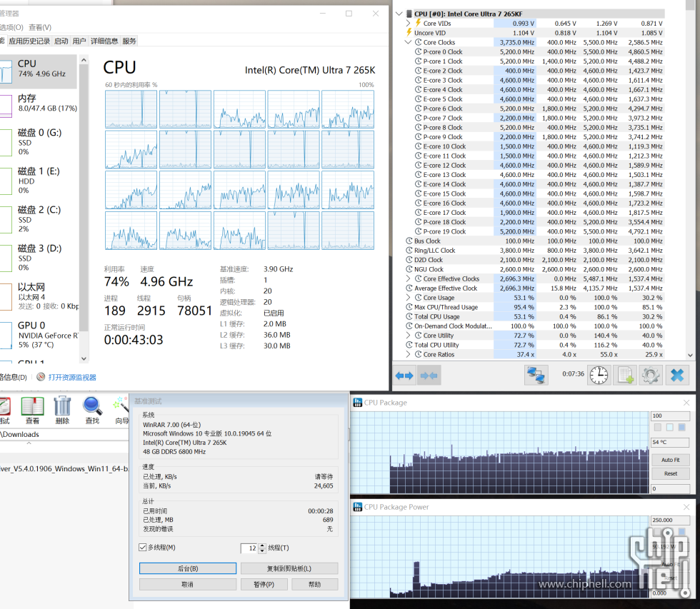Select the Average Effective Clock row
Screen dimensions: 700x609
coord(535,288)
